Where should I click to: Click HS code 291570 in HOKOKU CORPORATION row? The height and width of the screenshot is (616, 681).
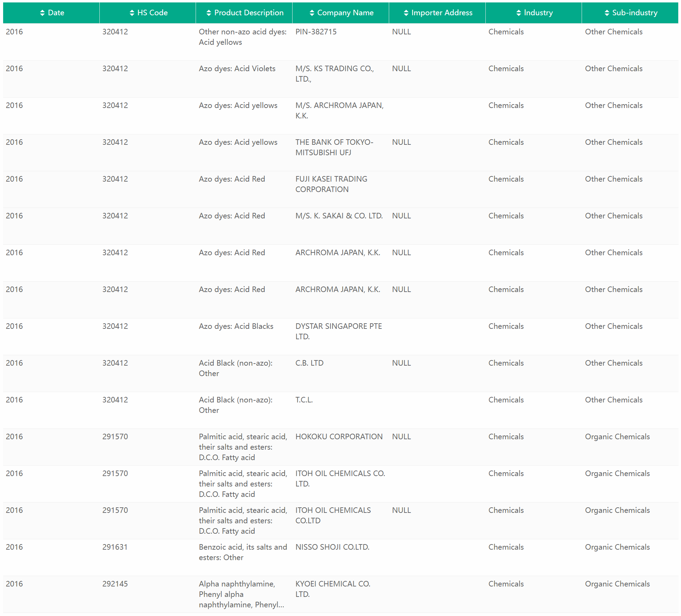[x=115, y=436]
